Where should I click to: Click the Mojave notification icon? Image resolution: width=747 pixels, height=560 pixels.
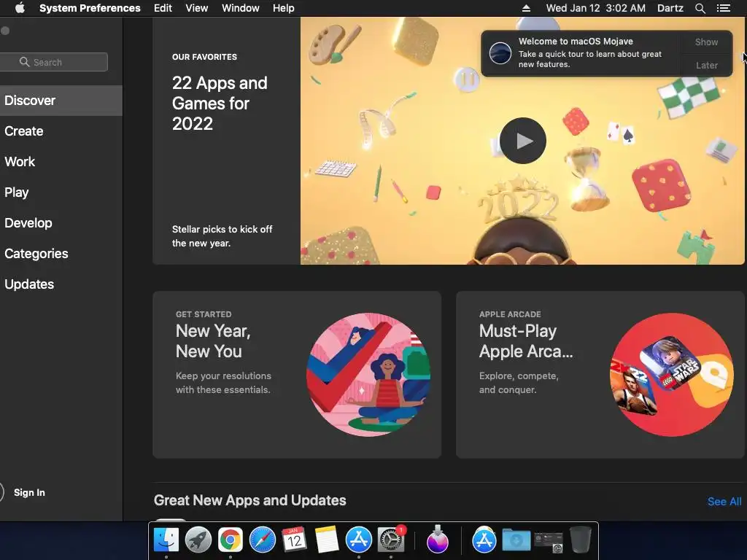coord(500,52)
